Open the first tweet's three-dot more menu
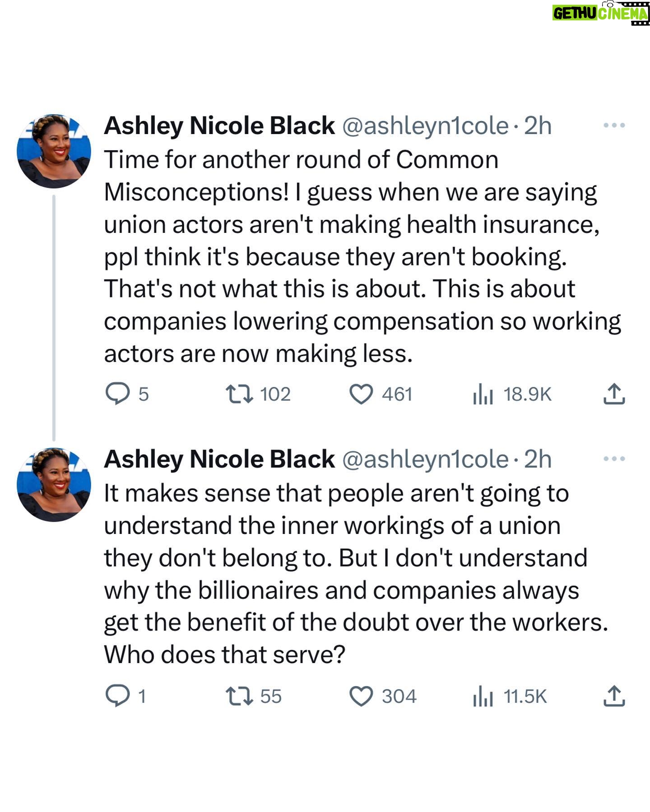The width and height of the screenshot is (650, 812). (614, 125)
